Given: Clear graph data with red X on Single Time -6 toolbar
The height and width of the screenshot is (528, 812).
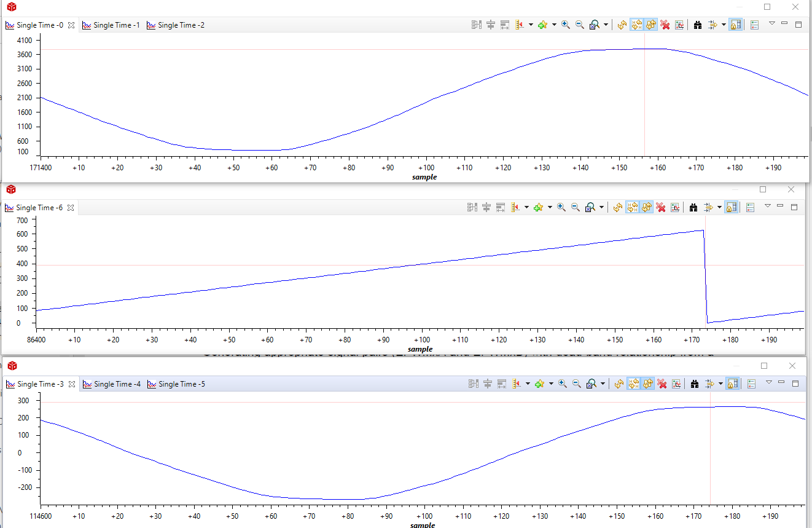Looking at the screenshot, I should 662,207.
